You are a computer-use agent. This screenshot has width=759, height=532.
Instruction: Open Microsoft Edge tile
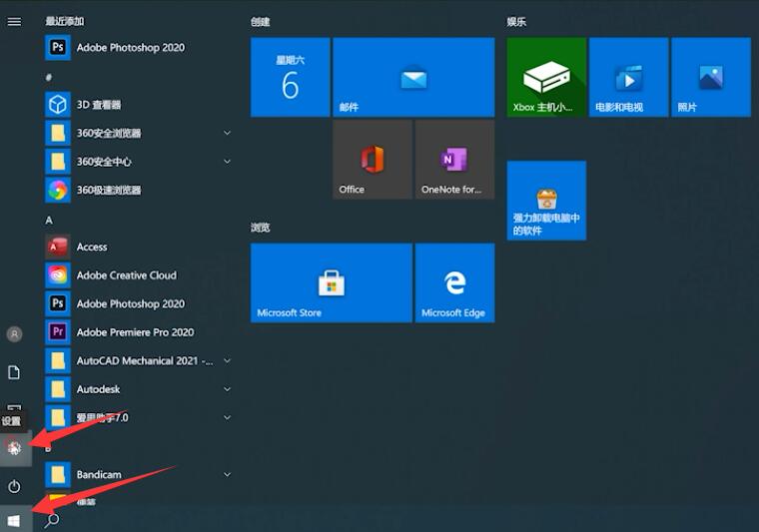point(455,282)
